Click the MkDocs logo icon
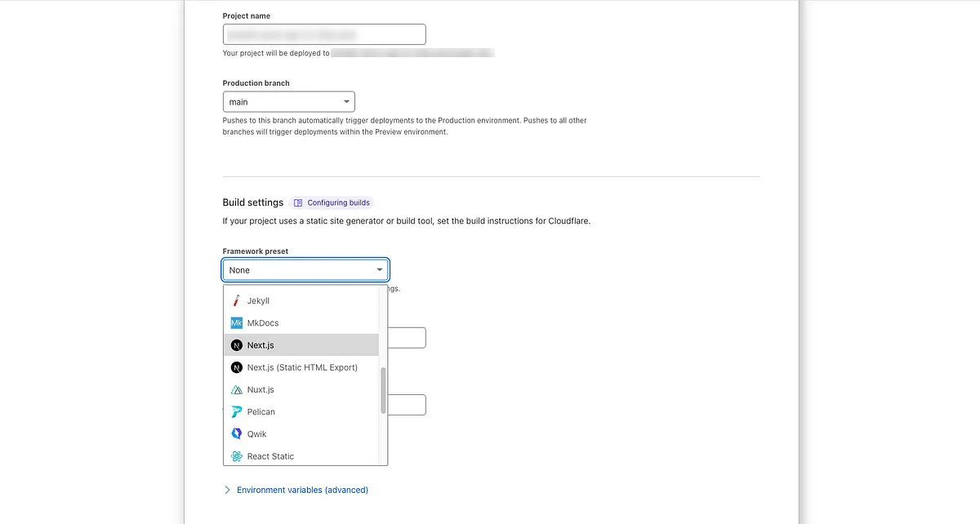 coord(237,322)
